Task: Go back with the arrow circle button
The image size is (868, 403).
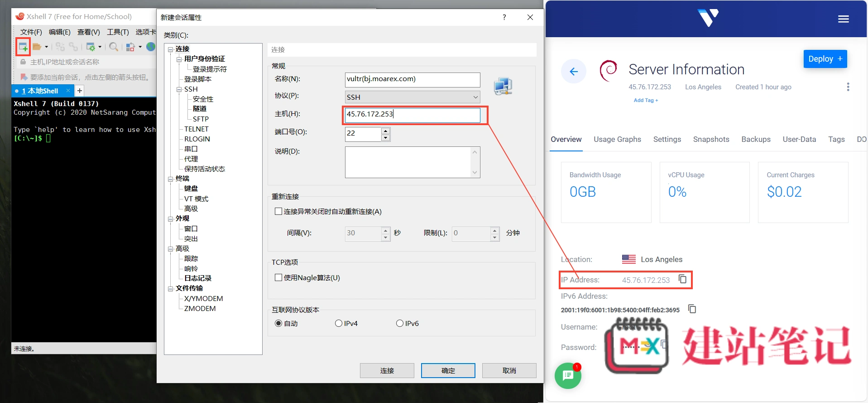Action: coord(574,72)
